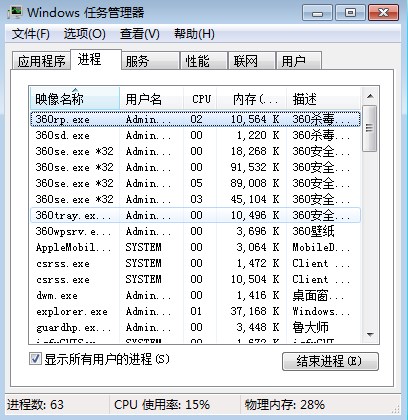
Task: Click the 360壁纸 description cell
Action: pyautogui.click(x=313, y=231)
